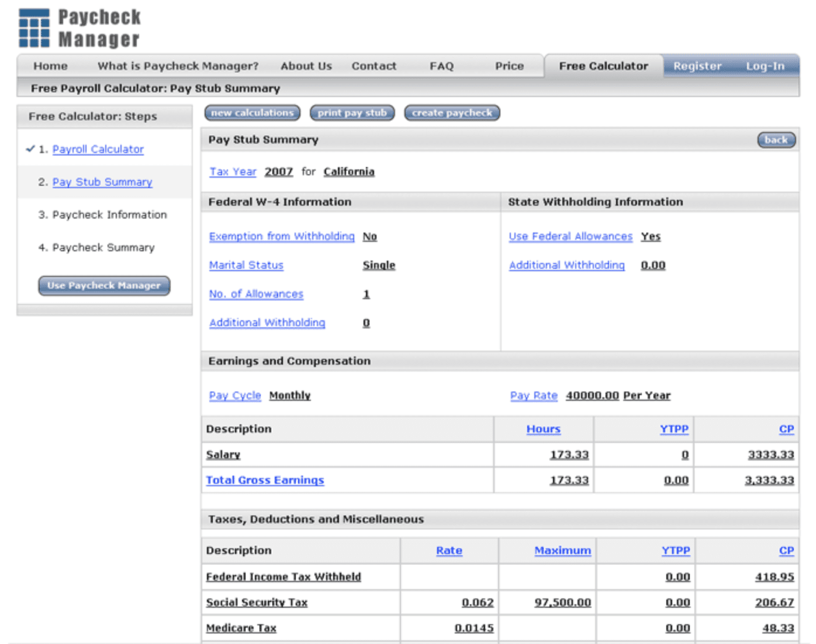
Task: Open the FAQ page
Action: pos(441,65)
